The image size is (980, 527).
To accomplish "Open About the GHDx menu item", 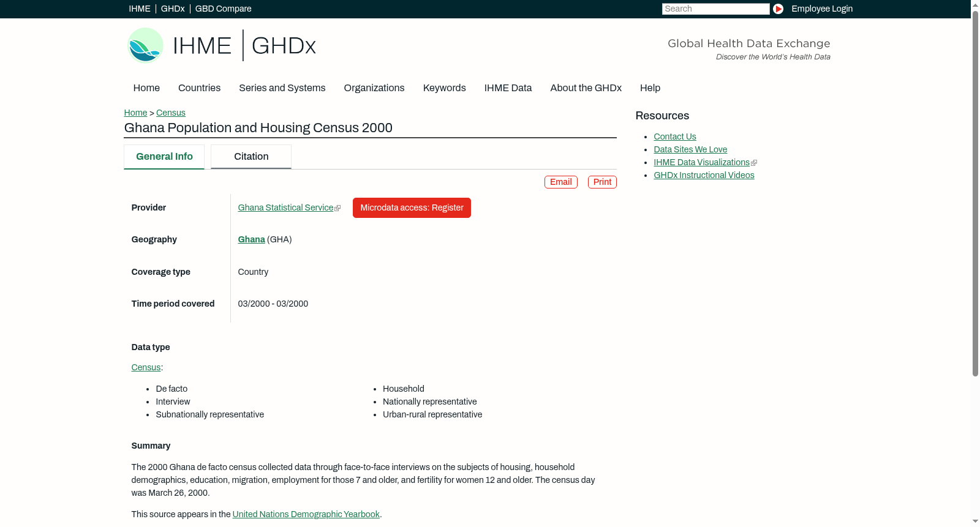I will pyautogui.click(x=586, y=88).
